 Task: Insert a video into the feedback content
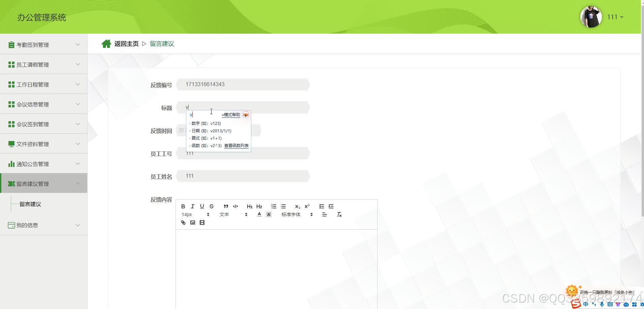coord(202,222)
